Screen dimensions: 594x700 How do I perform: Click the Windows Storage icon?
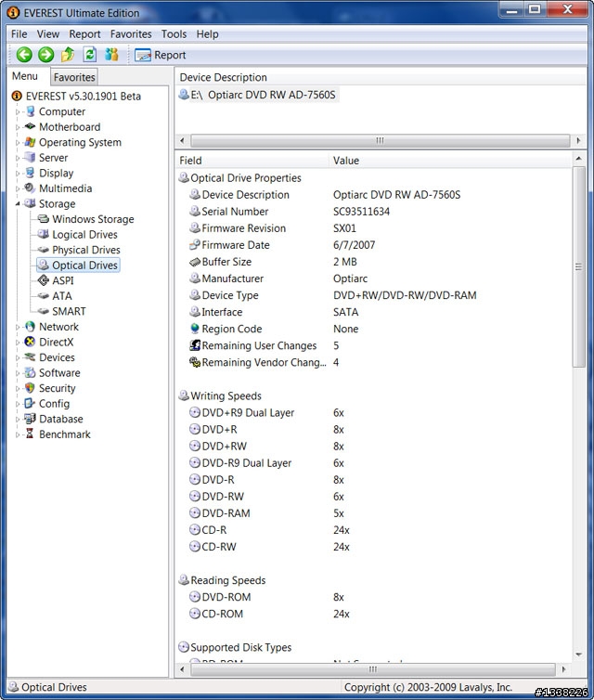coord(44,219)
